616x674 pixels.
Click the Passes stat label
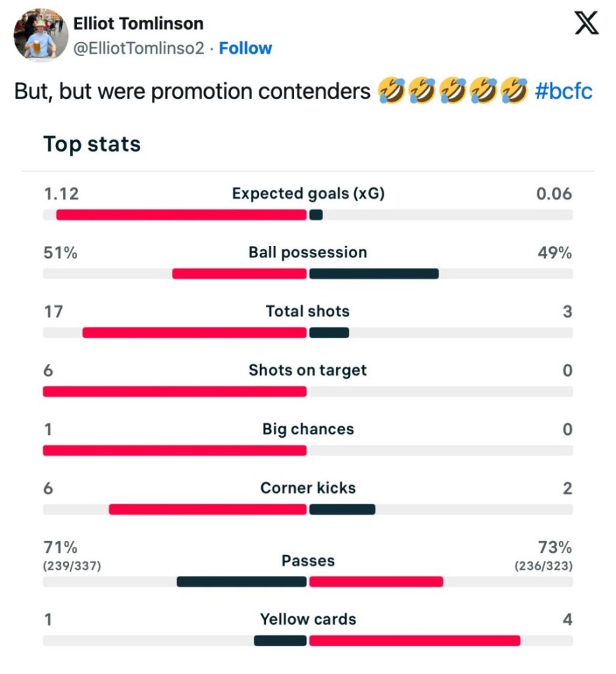click(308, 561)
